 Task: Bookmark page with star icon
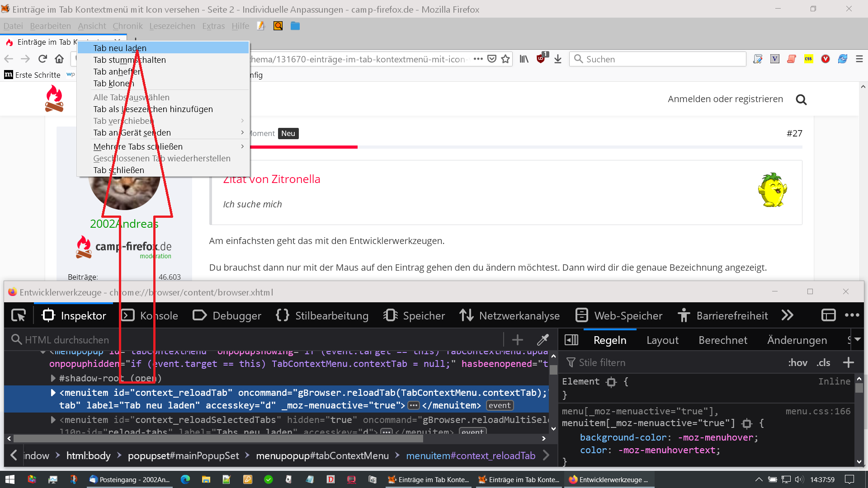coord(505,59)
